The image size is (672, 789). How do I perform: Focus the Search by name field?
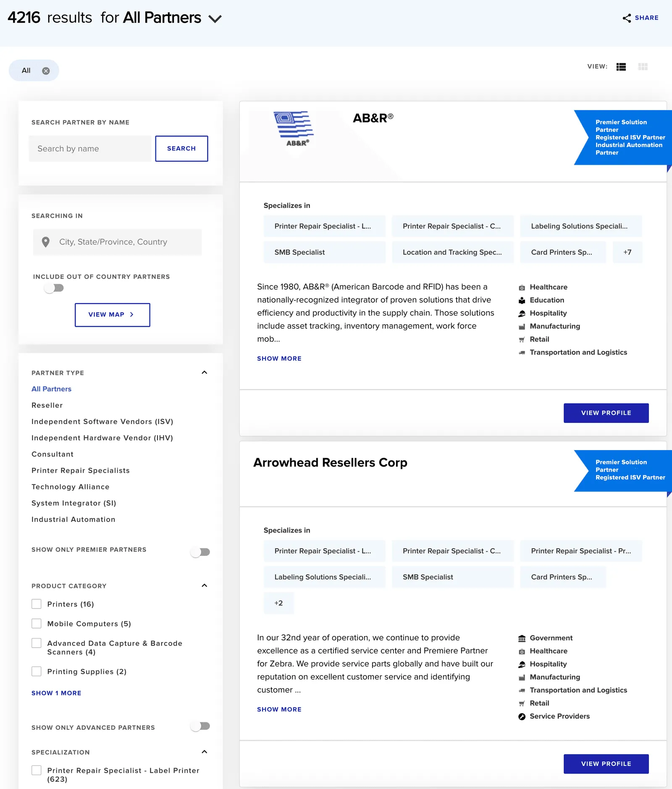pyautogui.click(x=90, y=149)
